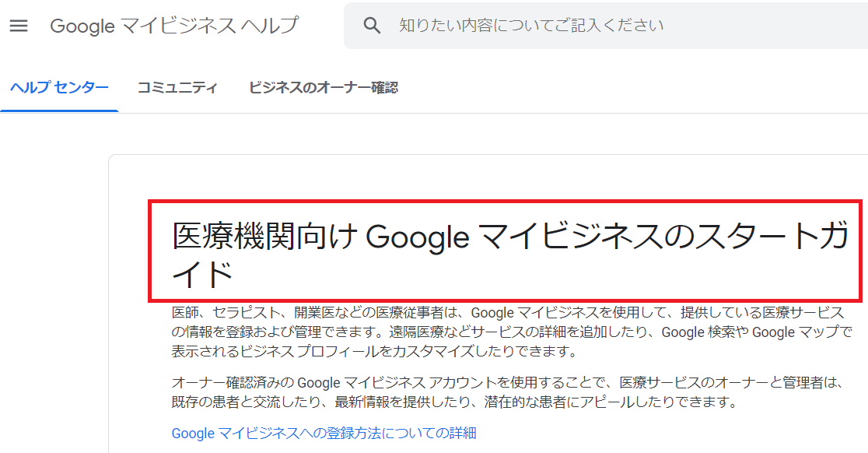This screenshot has height=453, width=868.
Task: Click the magnifying glass search icon
Action: (x=372, y=24)
